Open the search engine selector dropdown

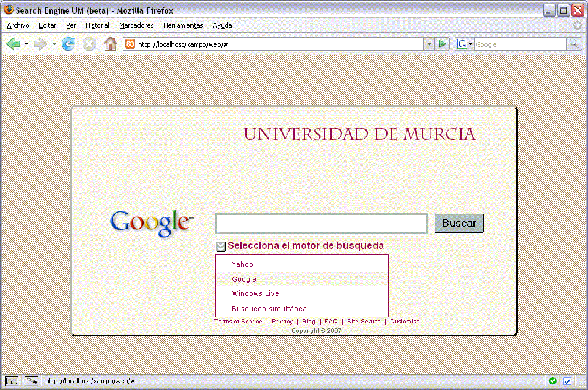464,44
